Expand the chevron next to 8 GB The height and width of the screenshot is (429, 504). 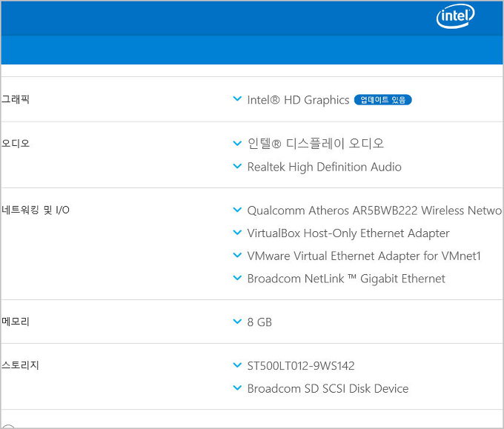pos(237,322)
